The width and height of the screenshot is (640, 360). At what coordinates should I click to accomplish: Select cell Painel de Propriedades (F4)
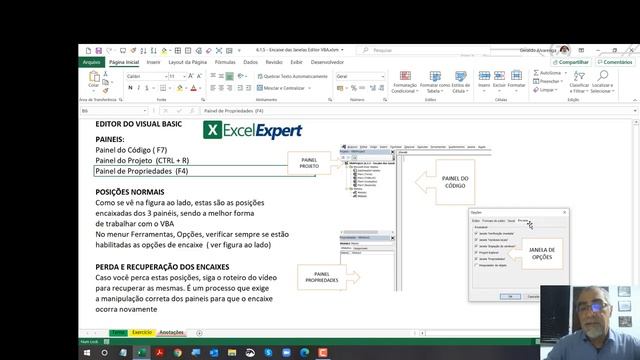tap(204, 171)
